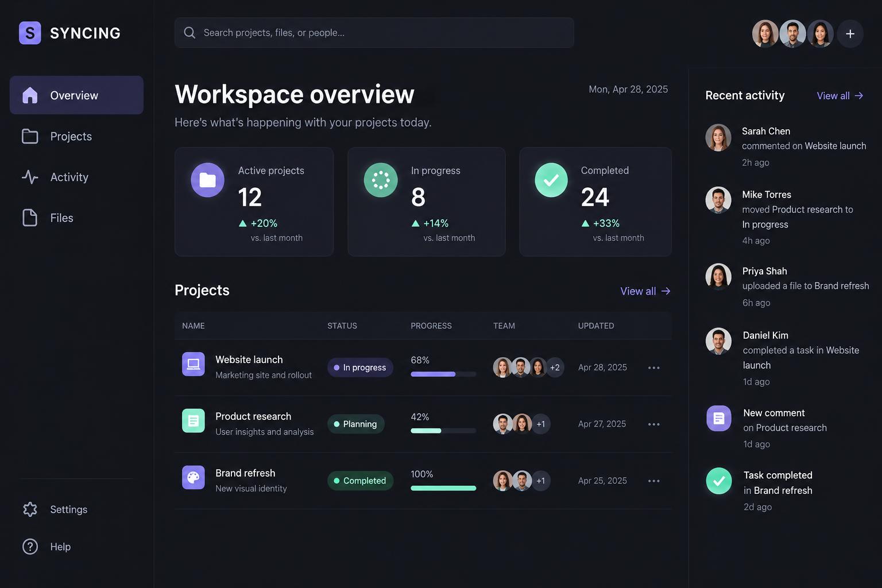Click the Help question mark icon
The height and width of the screenshot is (588, 882).
coord(30,547)
